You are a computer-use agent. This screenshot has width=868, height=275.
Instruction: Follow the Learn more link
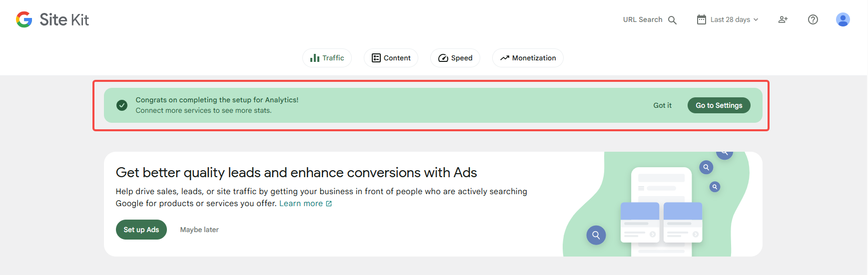(x=301, y=204)
